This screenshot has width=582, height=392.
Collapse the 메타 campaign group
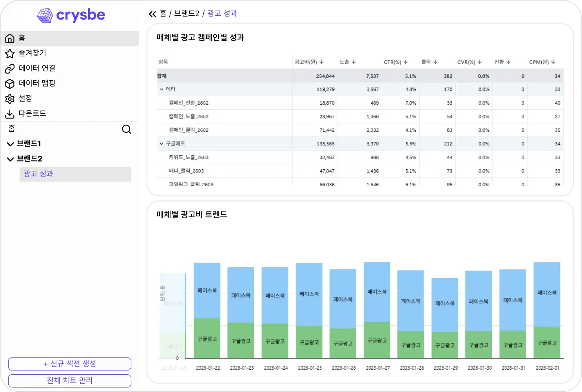(x=161, y=89)
